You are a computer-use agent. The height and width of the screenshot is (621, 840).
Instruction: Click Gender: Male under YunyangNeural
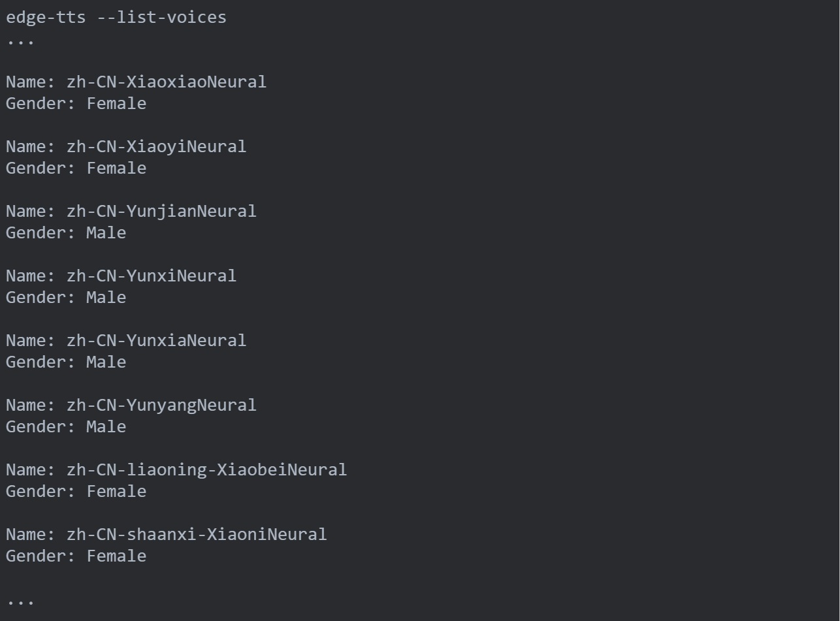(x=66, y=426)
